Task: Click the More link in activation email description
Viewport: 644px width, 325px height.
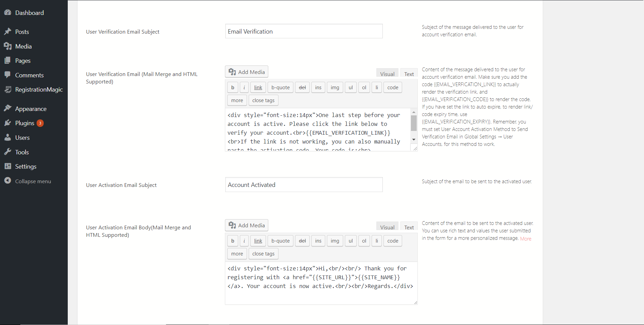Action: click(x=525, y=238)
